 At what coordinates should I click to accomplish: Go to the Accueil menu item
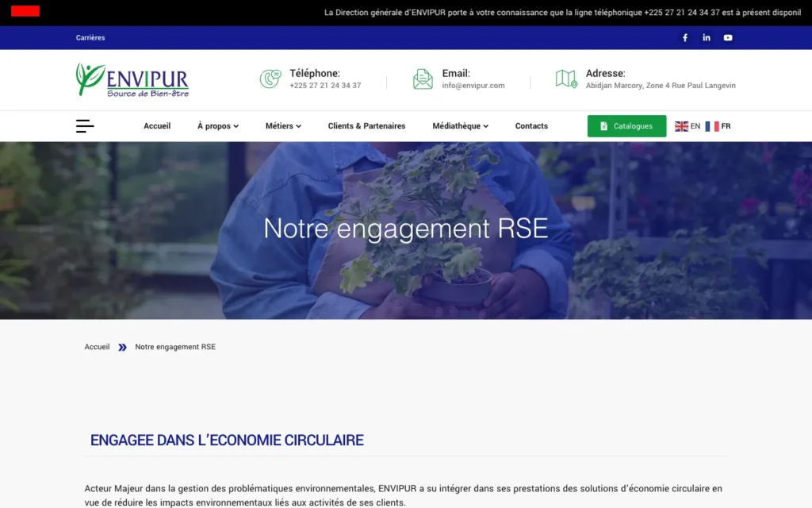(157, 126)
